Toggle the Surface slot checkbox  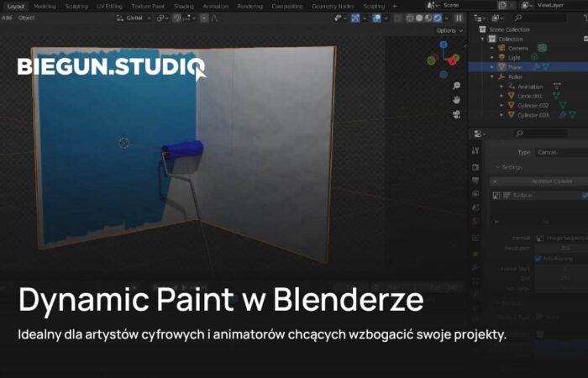(585, 196)
